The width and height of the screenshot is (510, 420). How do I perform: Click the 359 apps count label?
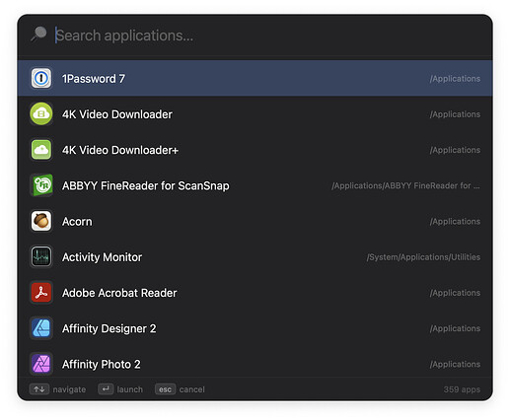(462, 389)
